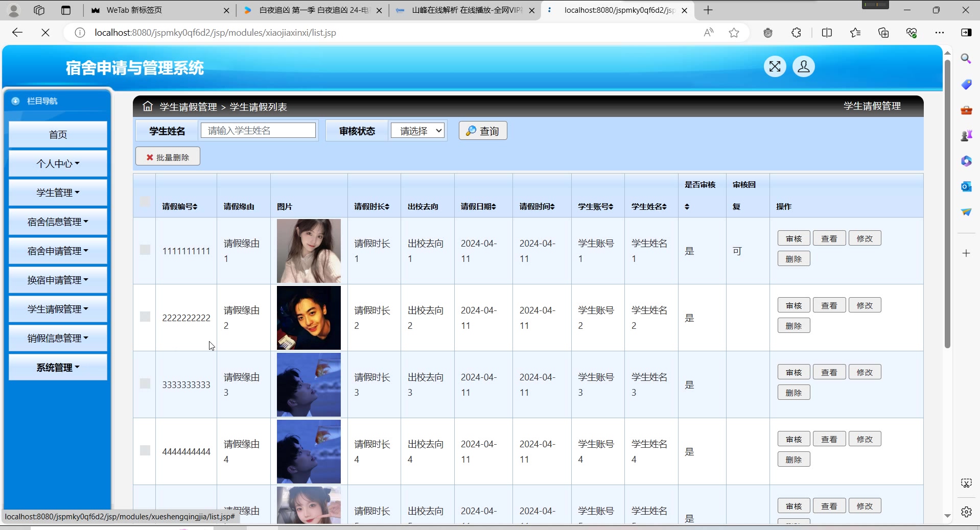
Task: Open the Outlook icon in Edge sidebar
Action: pos(966,186)
